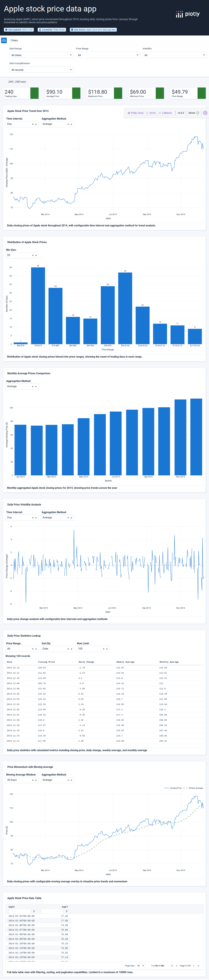This screenshot has width=209, height=980.
Task: Toggle Closing Price legend entry
Action: pyautogui.click(x=173, y=788)
